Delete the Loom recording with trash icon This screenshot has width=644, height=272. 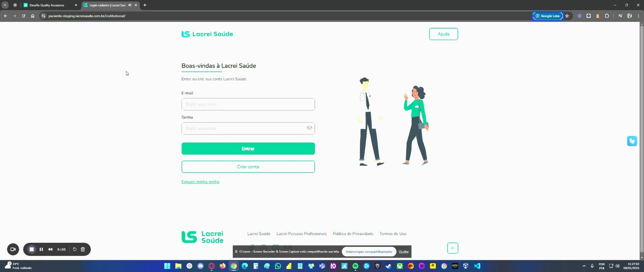click(83, 249)
